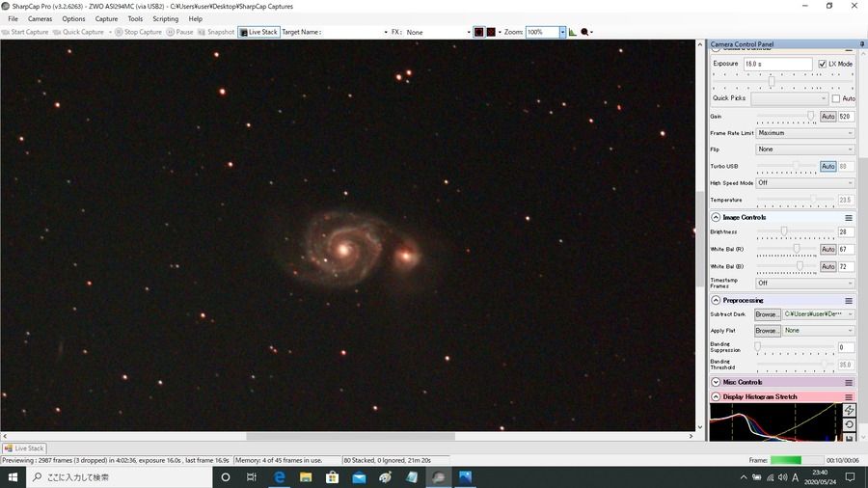This screenshot has width=868, height=488.
Task: Toggle the LX Mode checkbox
Action: coord(822,65)
